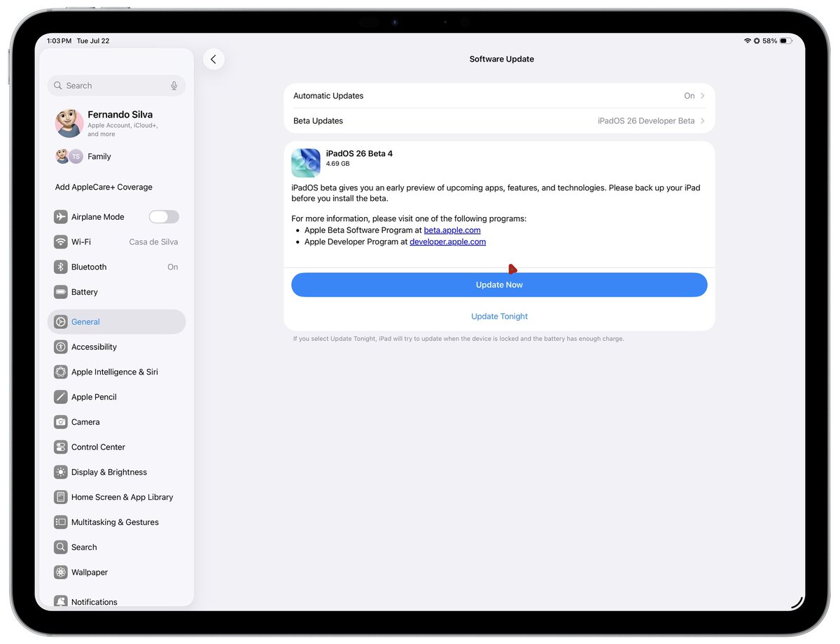Open the Beta Updates row
840x644 pixels.
(499, 121)
